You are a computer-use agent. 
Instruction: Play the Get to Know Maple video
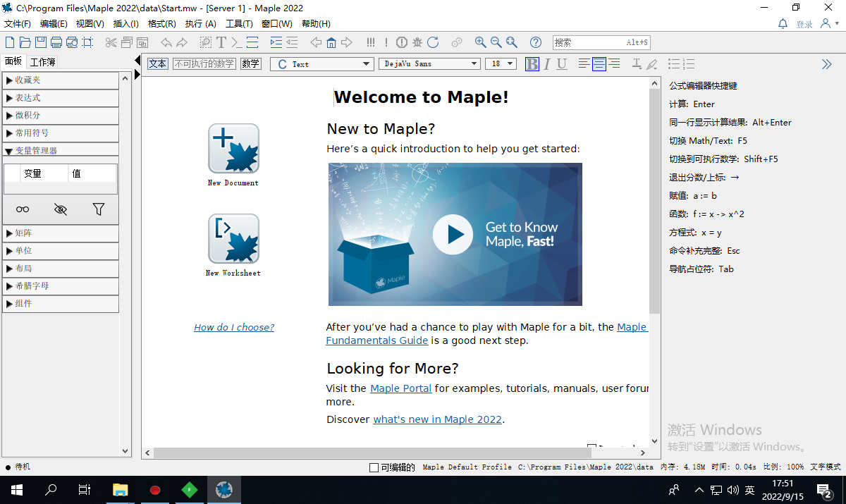point(453,235)
